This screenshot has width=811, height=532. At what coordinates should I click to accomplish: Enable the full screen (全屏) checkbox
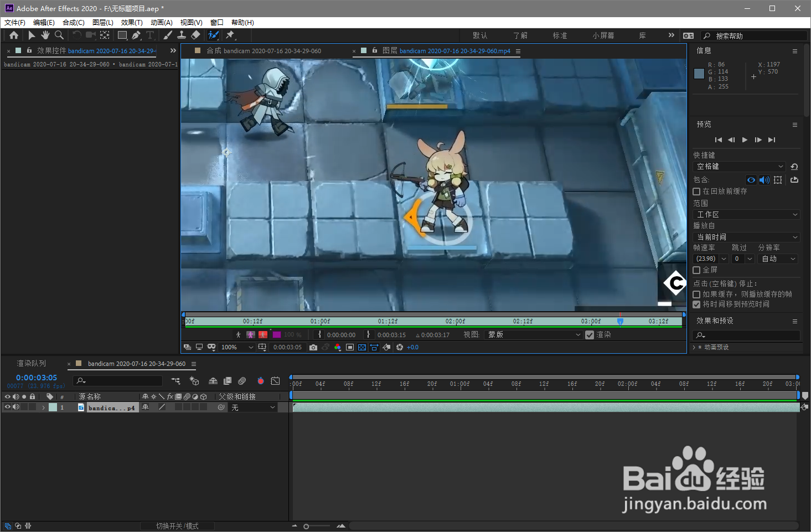(x=697, y=270)
